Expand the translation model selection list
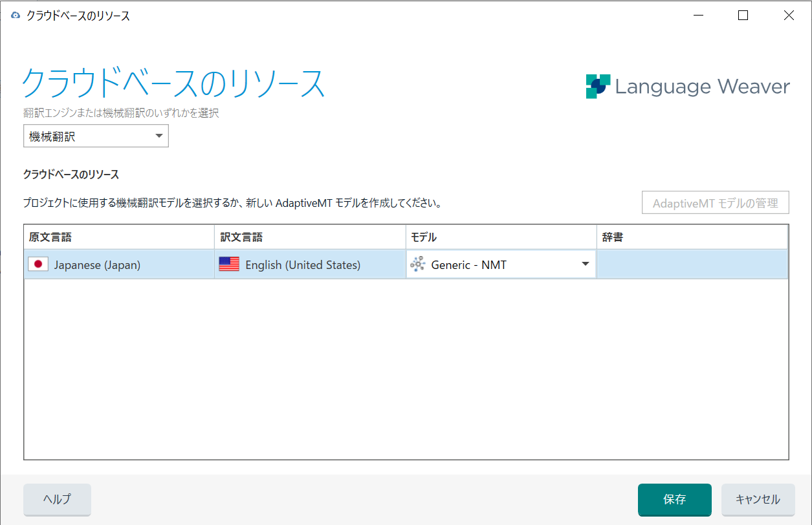This screenshot has width=812, height=525. click(583, 264)
